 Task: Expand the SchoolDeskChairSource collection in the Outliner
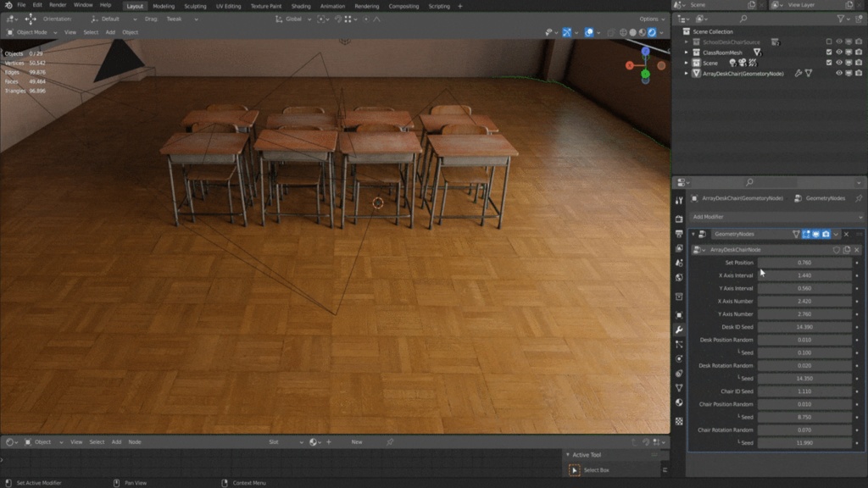pos(686,42)
